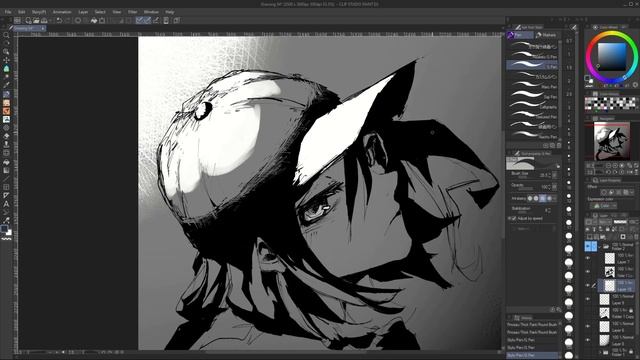The image size is (640, 360).
Task: Toggle the Adjust by speed checkbox
Action: [x=514, y=218]
